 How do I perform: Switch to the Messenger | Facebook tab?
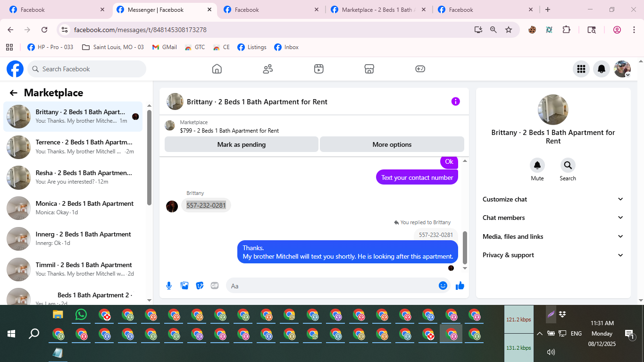(164, 9)
